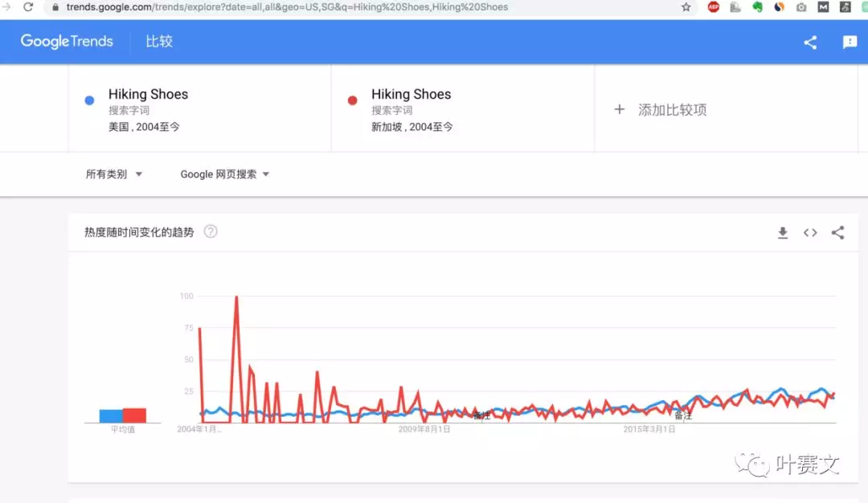Click the help question mark icon

point(211,231)
